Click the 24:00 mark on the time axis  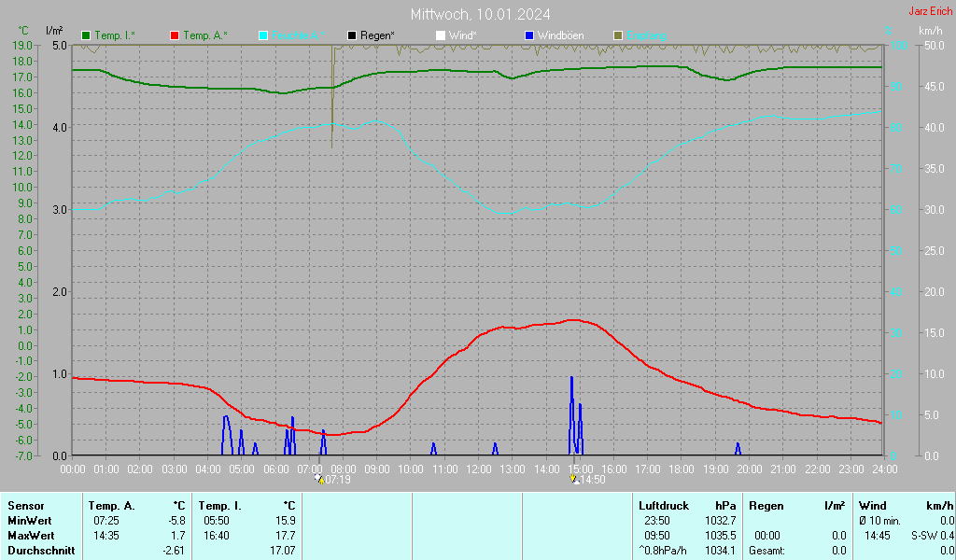[x=884, y=469]
